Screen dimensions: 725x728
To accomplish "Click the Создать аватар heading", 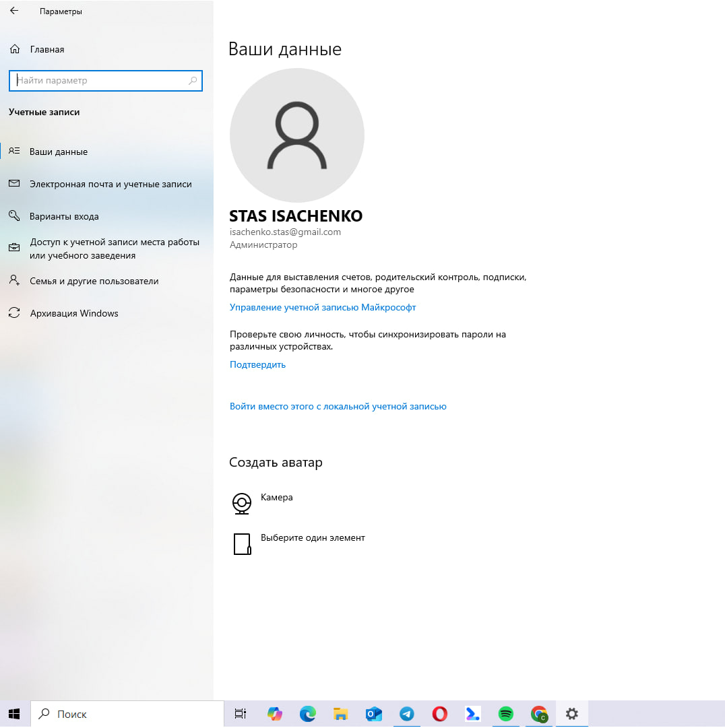I will pyautogui.click(x=276, y=463).
